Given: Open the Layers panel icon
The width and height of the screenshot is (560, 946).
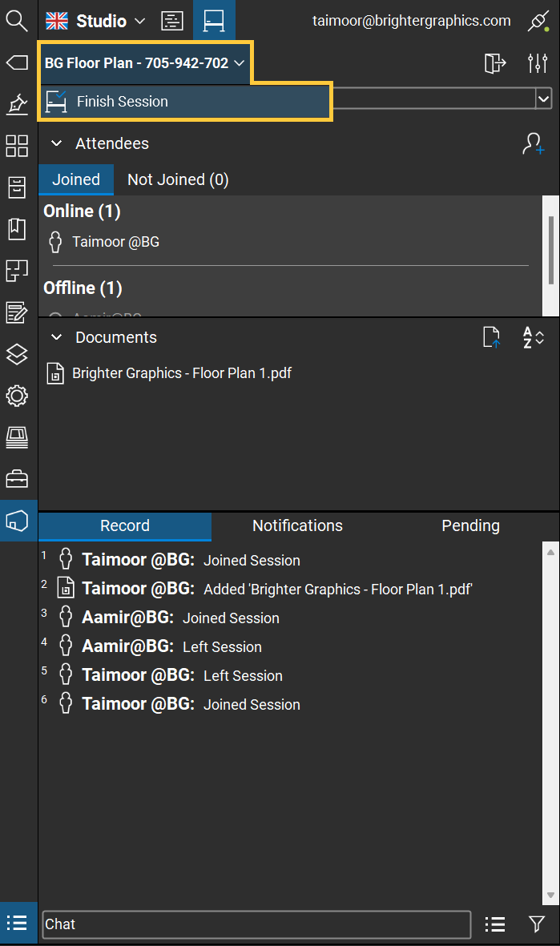Looking at the screenshot, I should coord(17,354).
